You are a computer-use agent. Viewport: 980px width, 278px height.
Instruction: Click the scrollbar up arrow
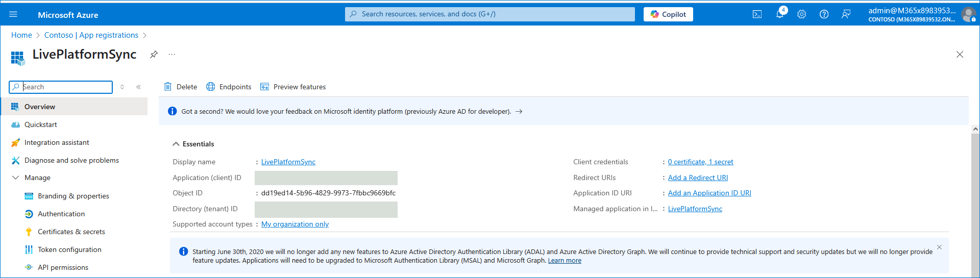coord(975,130)
